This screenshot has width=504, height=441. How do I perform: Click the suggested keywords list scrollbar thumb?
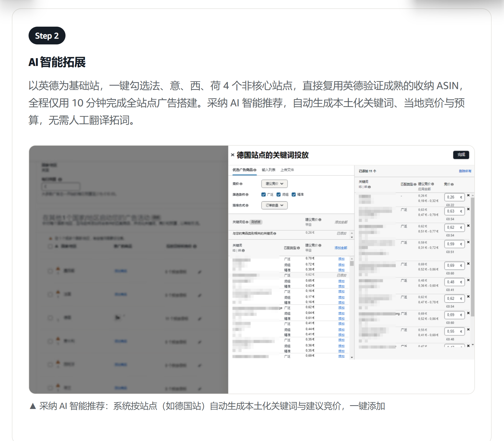click(352, 263)
